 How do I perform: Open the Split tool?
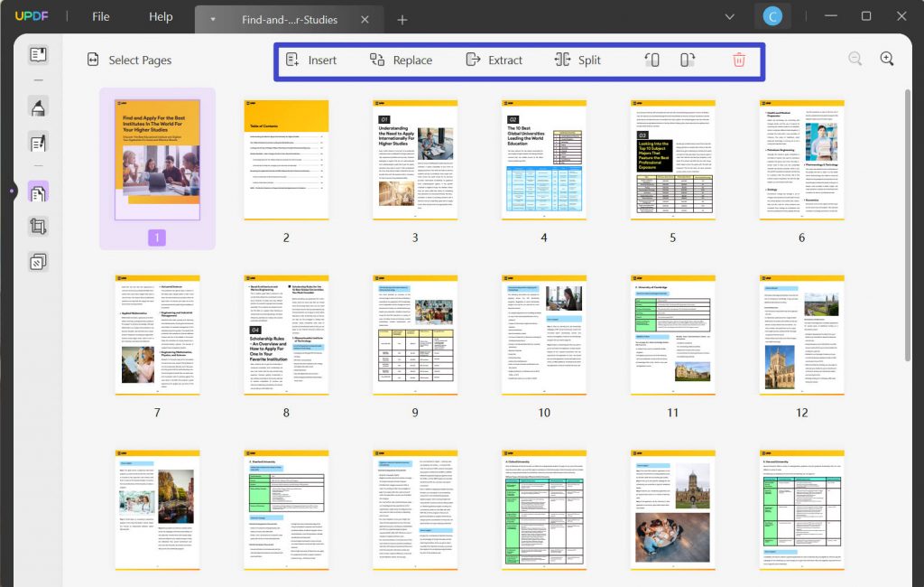coord(578,60)
